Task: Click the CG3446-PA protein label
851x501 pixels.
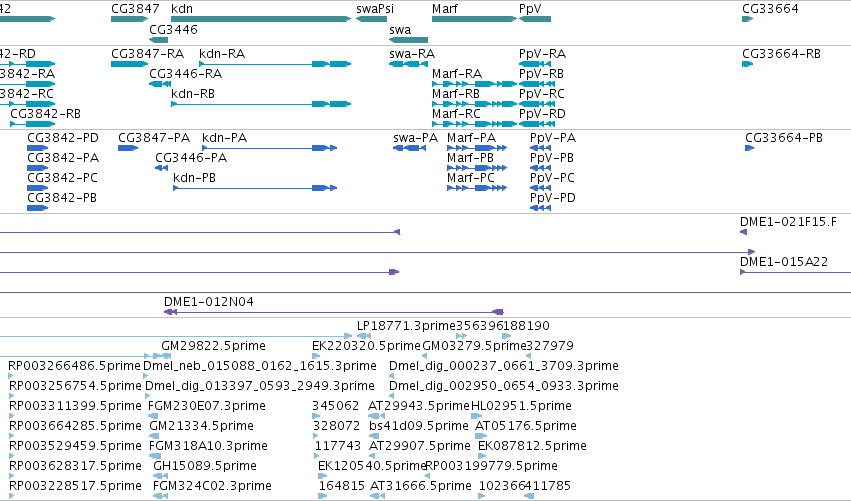Action: [x=191, y=158]
